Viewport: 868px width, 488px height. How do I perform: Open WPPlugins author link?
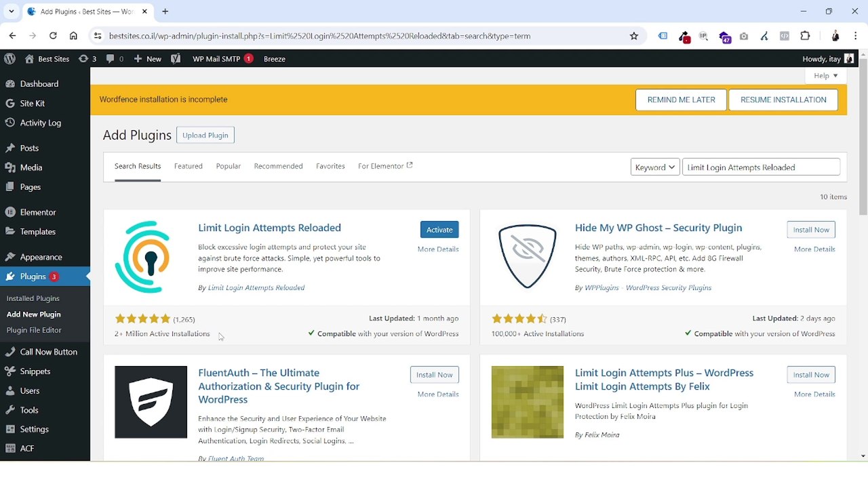[x=648, y=288]
